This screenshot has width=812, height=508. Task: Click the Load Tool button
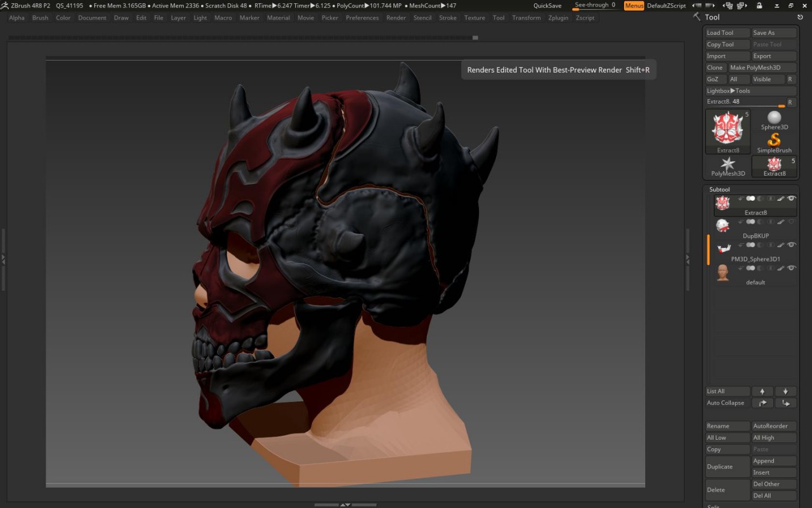pos(728,33)
